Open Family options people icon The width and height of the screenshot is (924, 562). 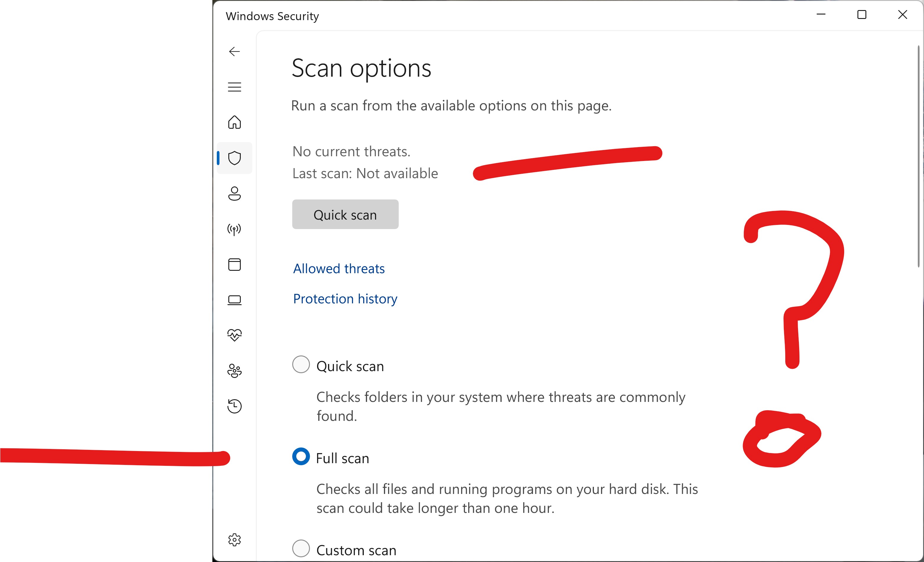(234, 371)
